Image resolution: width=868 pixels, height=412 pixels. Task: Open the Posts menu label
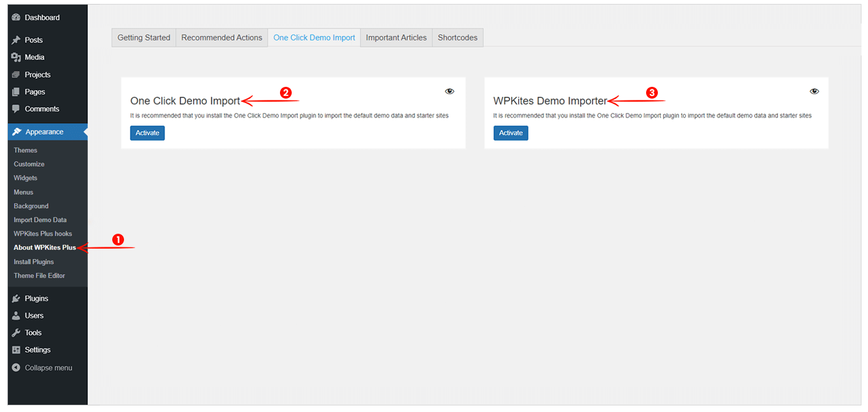click(34, 40)
